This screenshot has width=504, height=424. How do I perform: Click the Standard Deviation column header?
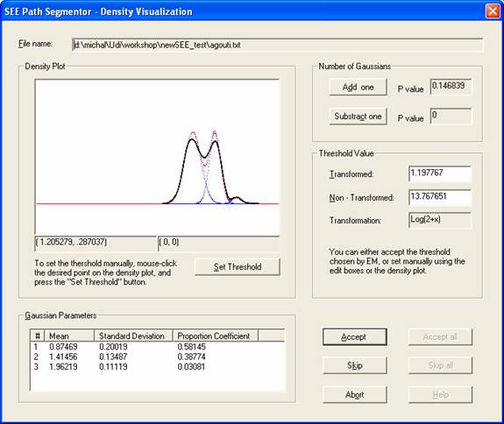pos(133,336)
